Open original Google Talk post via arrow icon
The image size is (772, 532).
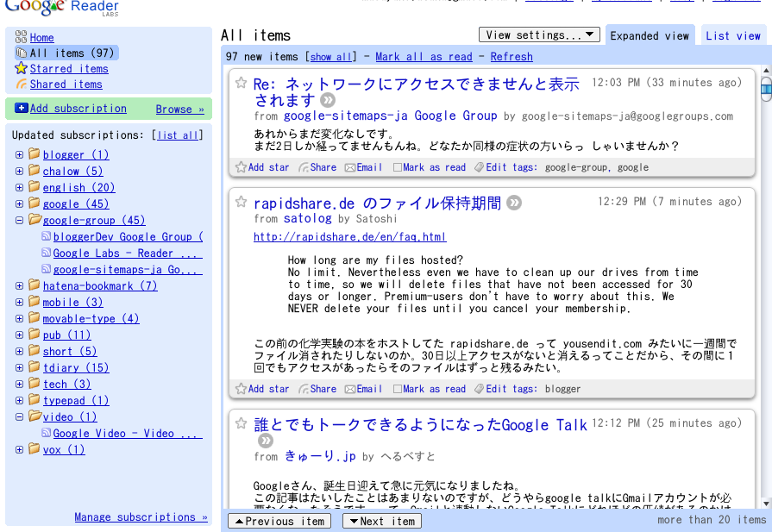coord(266,440)
